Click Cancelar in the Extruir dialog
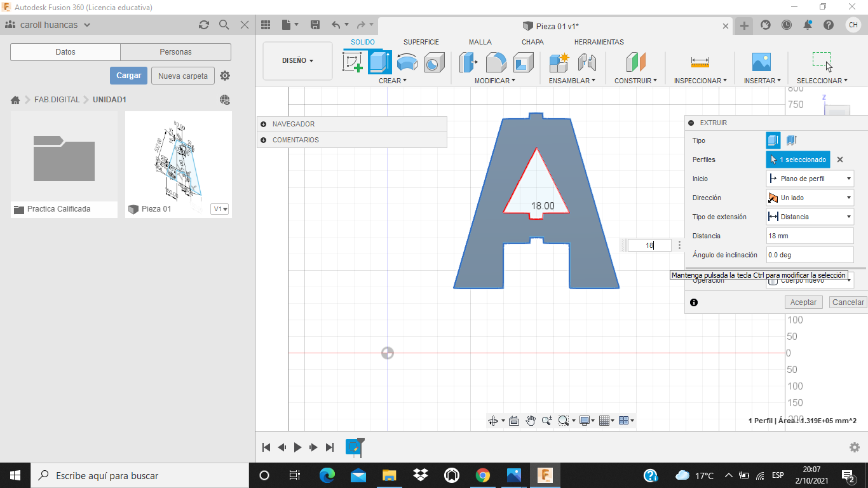 tap(848, 302)
